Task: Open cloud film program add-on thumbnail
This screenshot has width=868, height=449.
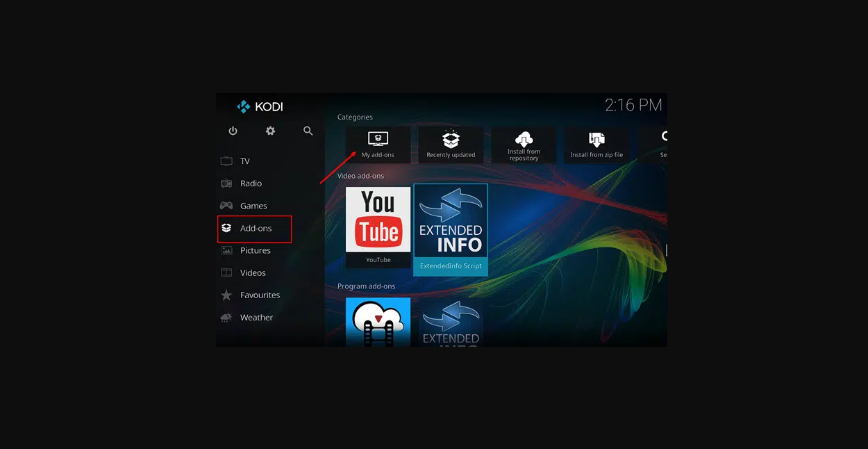Action: [x=378, y=322]
